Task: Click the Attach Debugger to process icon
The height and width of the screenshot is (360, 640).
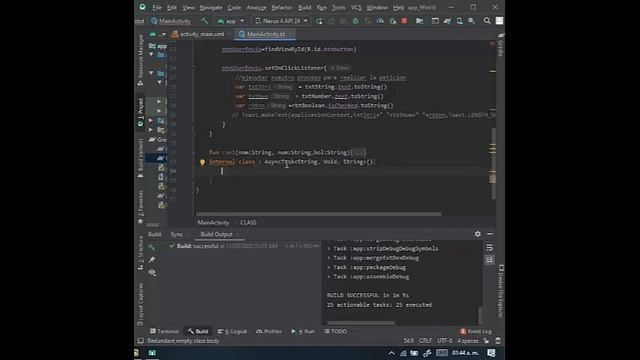Action: click(393, 21)
